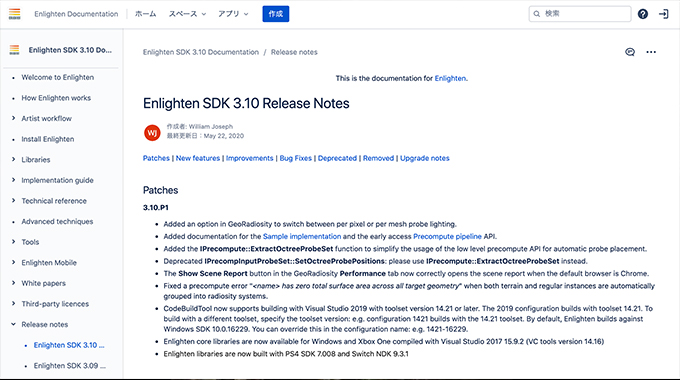Jump to Bug Fixes anchor link

point(295,158)
